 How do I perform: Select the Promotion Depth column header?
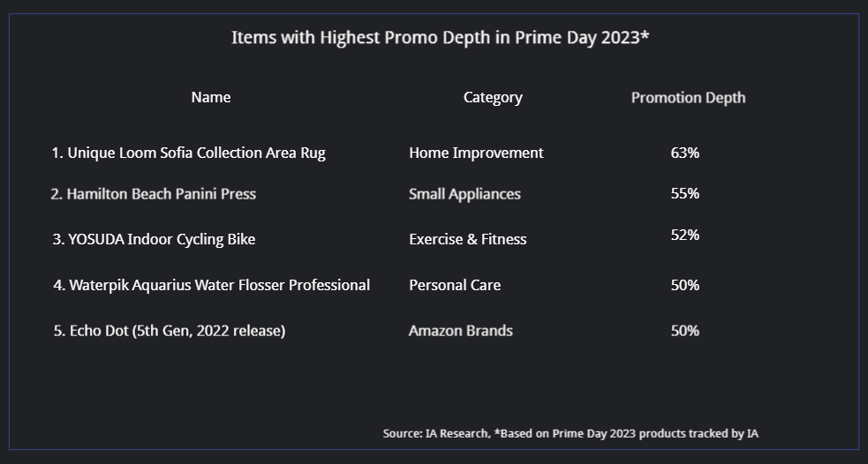coord(688,98)
